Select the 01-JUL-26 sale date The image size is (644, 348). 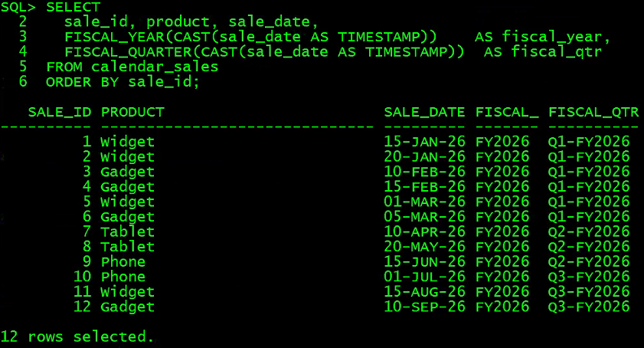pyautogui.click(x=424, y=277)
